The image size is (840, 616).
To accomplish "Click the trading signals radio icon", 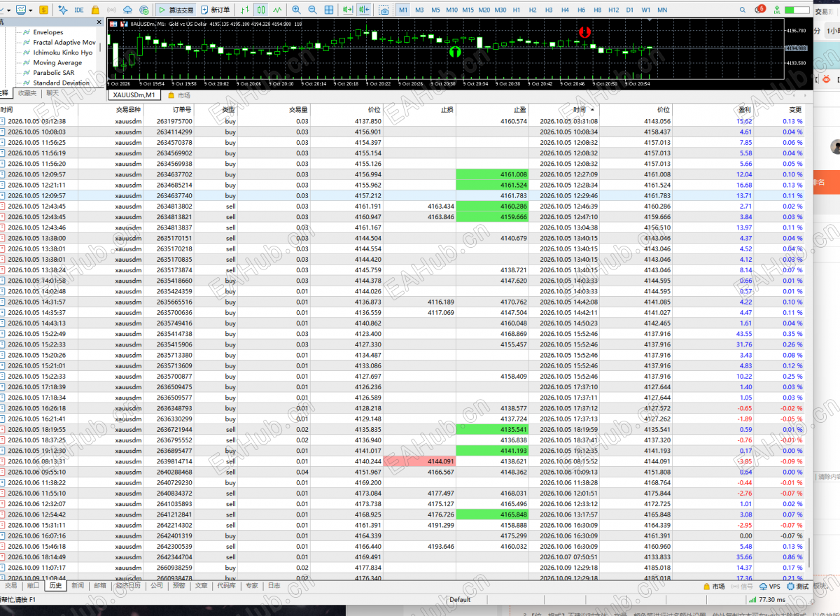I will (112, 10).
